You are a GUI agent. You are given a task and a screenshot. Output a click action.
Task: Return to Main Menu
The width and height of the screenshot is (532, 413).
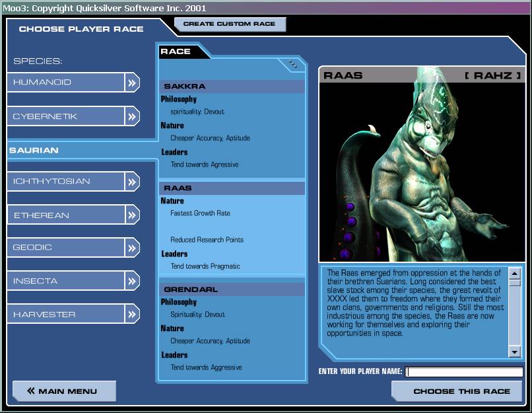[x=64, y=391]
